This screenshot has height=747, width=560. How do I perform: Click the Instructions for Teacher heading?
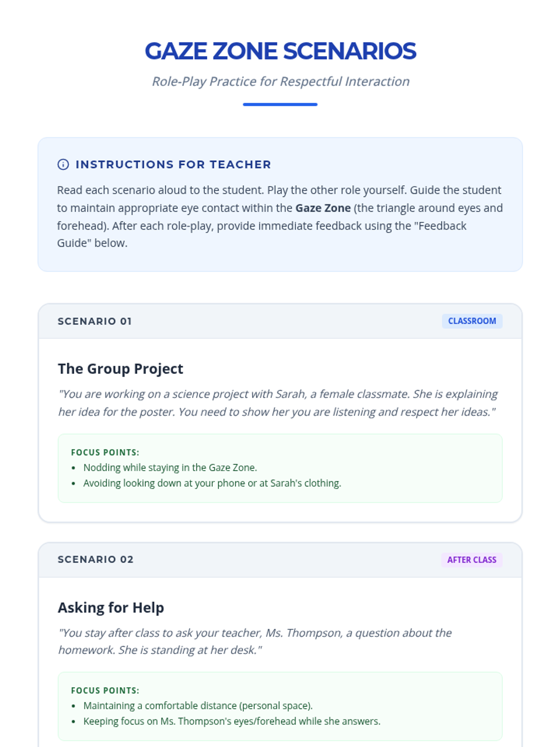click(x=173, y=164)
